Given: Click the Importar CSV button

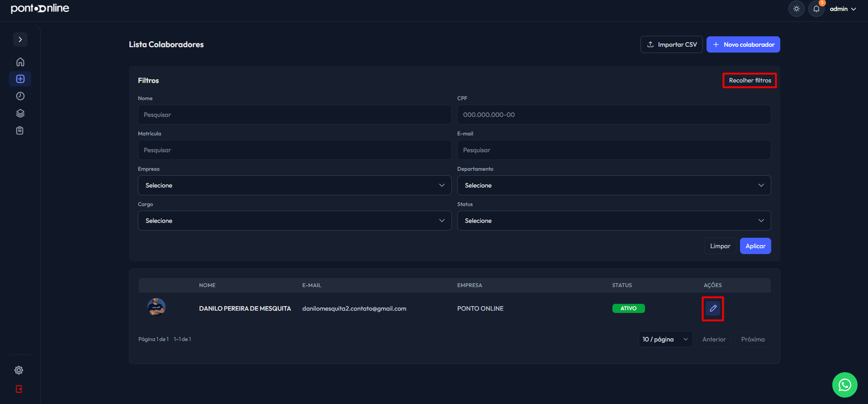Looking at the screenshot, I should [672, 45].
